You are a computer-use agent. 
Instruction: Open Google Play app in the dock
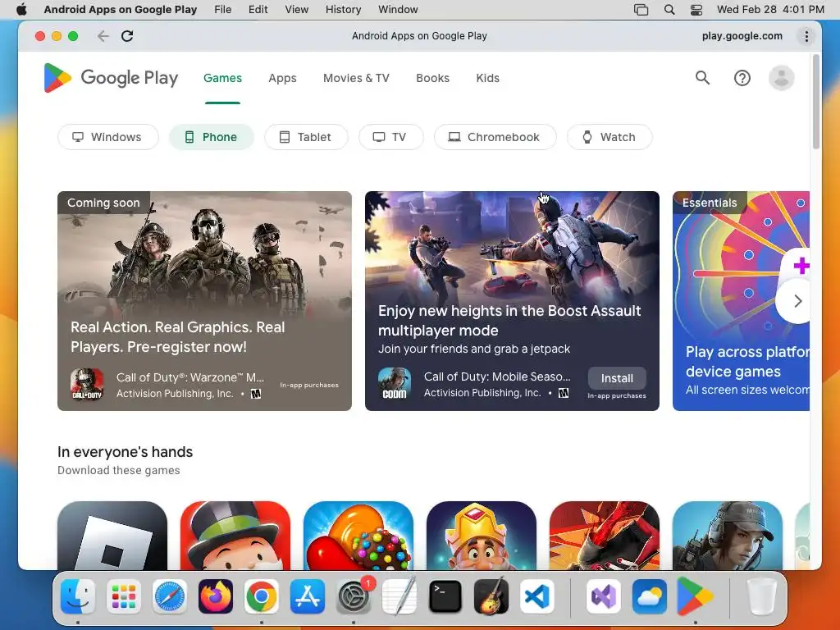(695, 596)
